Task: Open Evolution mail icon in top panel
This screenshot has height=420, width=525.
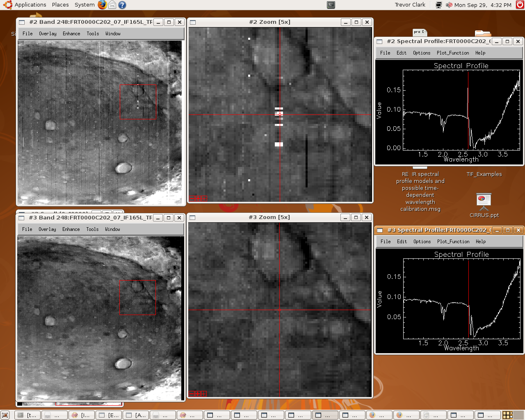Action: tap(112, 5)
